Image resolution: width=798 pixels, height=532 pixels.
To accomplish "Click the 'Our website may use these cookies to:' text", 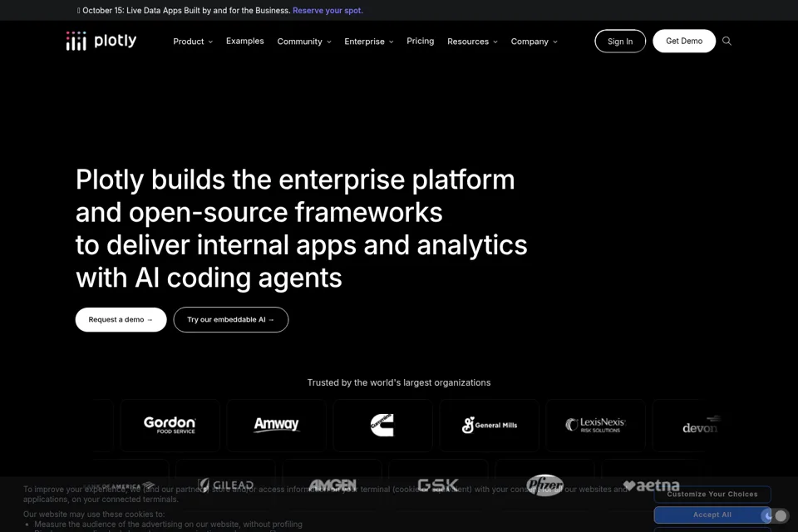I will pos(94,515).
